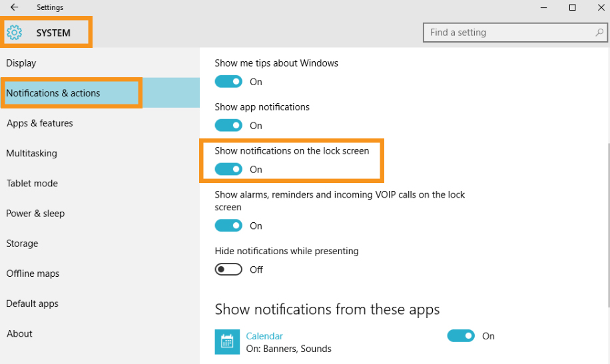Open the About page
This screenshot has width=610, height=364.
tap(100, 333)
